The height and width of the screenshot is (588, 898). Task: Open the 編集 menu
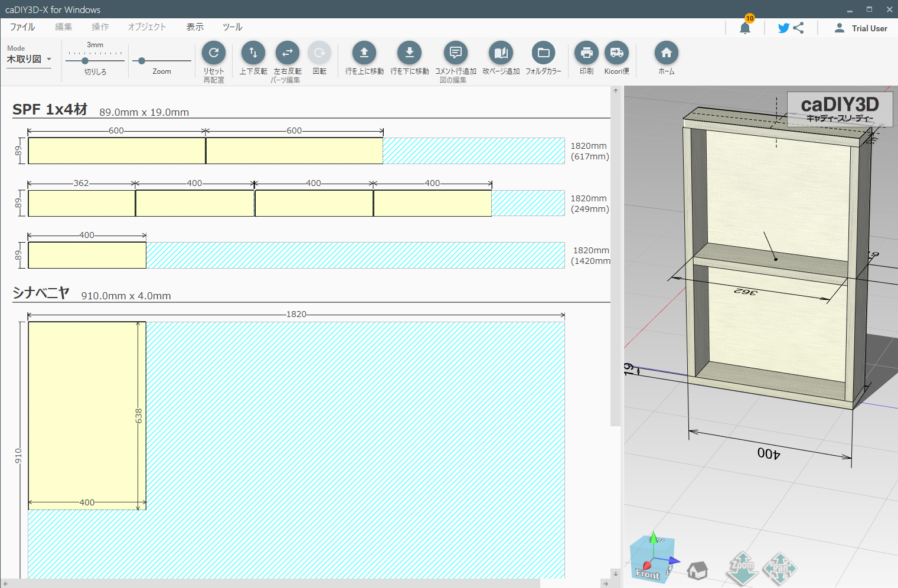(63, 27)
